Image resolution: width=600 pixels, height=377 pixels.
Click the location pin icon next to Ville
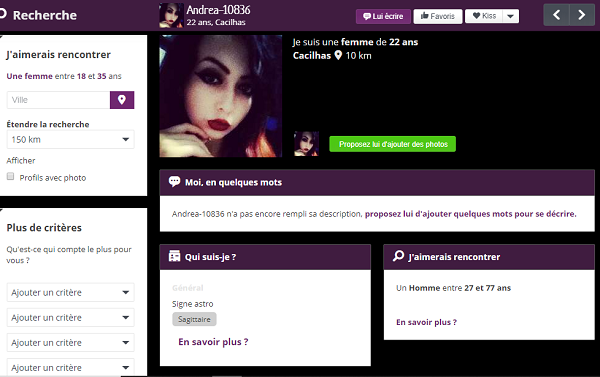[x=122, y=100]
